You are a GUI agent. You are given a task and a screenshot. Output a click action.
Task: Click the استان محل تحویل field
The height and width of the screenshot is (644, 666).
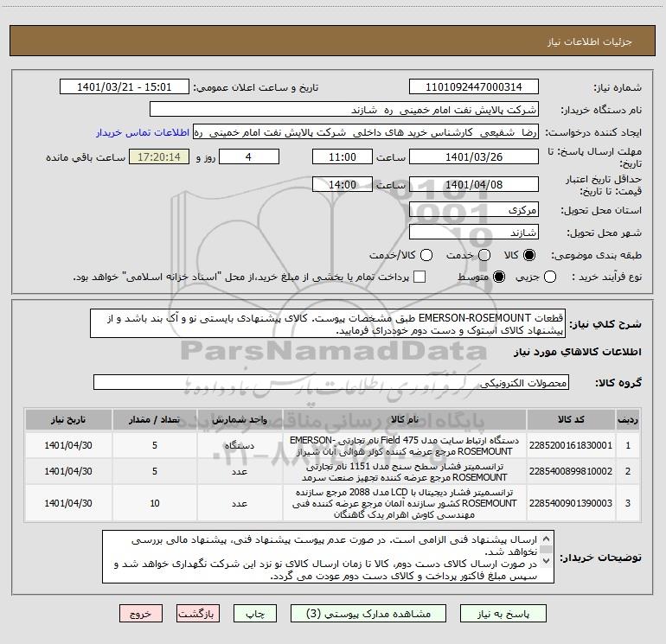point(474,210)
